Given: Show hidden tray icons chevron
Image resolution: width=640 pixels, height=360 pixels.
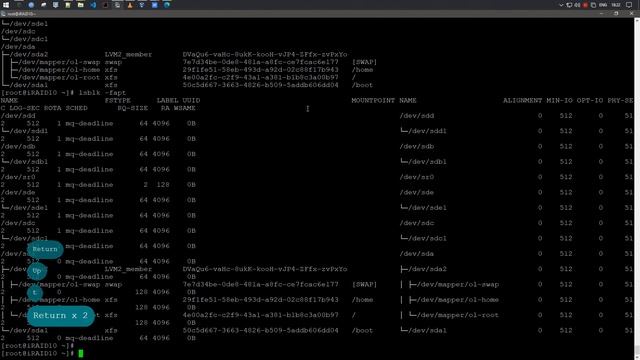Looking at the screenshot, I should 561,5.
